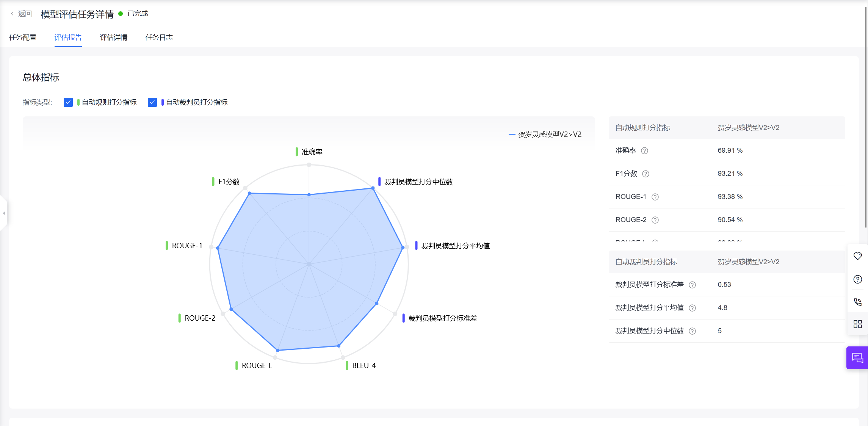Click the question-mark help icon in the side toolbar
This screenshot has height=426, width=868.
[857, 279]
